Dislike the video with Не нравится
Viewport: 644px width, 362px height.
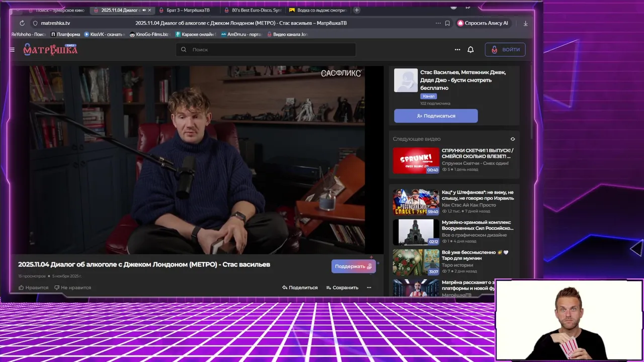click(x=72, y=288)
